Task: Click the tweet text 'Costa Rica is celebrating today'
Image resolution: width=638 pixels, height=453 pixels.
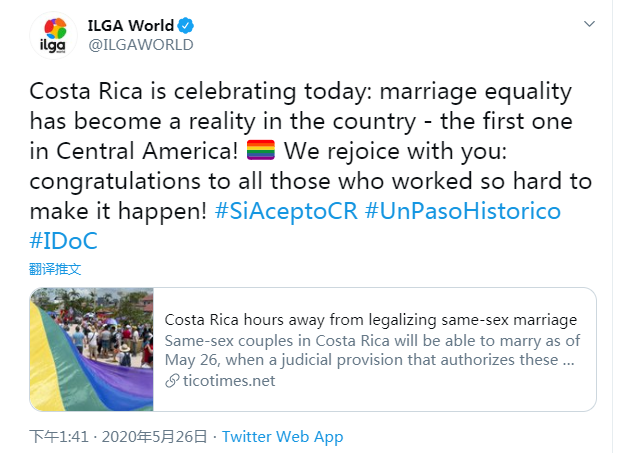Action: tap(172, 92)
